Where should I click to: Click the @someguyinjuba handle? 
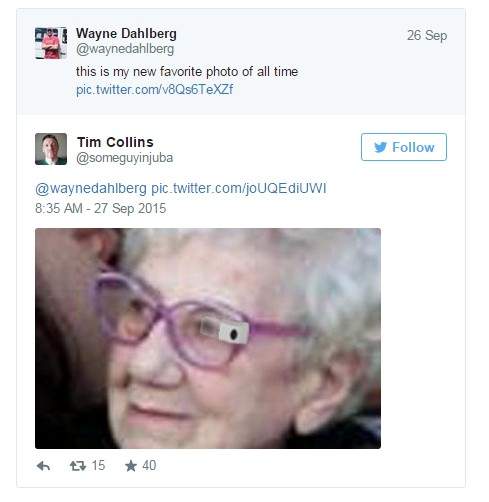pyautogui.click(x=125, y=158)
